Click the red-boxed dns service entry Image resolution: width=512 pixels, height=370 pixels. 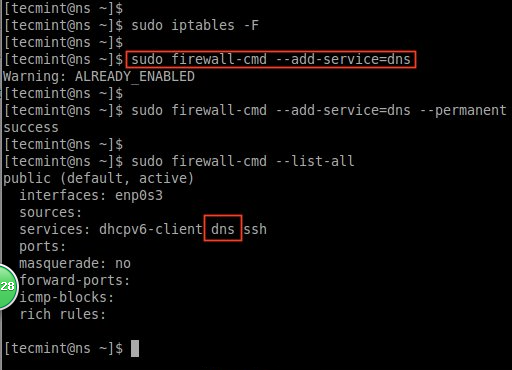223,228
